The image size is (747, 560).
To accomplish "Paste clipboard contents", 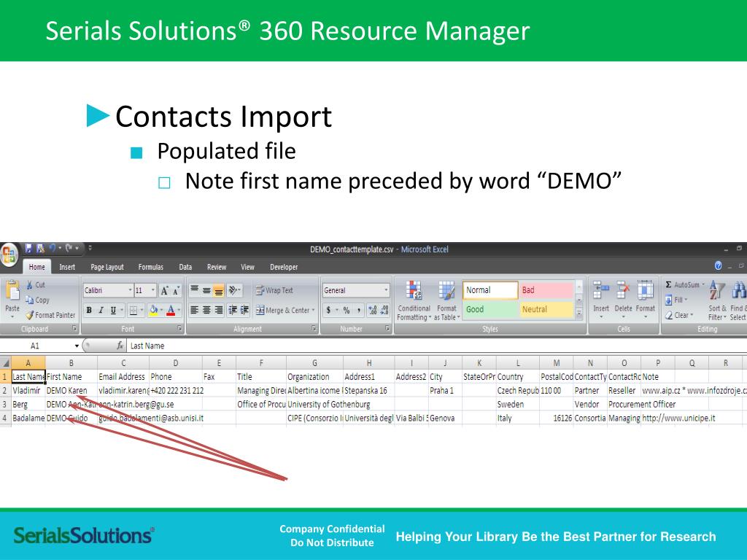I will click(12, 299).
